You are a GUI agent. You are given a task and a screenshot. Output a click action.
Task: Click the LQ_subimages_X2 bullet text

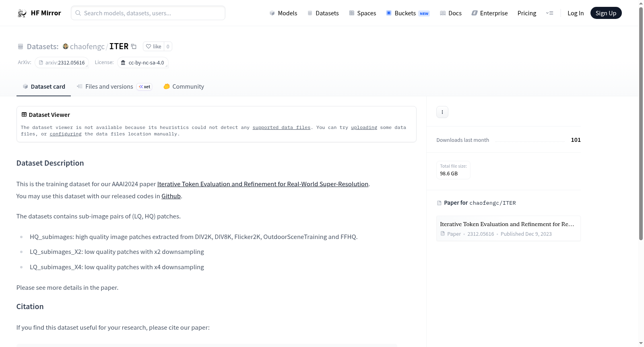[x=117, y=251]
